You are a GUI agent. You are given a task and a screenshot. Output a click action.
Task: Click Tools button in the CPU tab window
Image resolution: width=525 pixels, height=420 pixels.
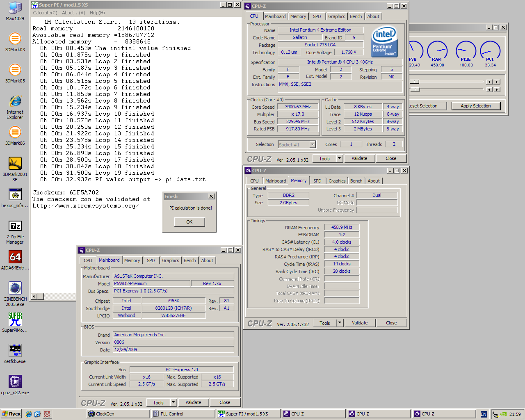pyautogui.click(x=324, y=158)
